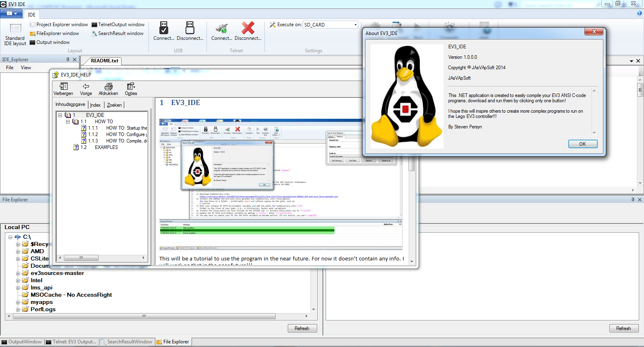This screenshot has width=644, height=347.
Task: Open the File menu in IDE_Explorer
Action: [10, 68]
